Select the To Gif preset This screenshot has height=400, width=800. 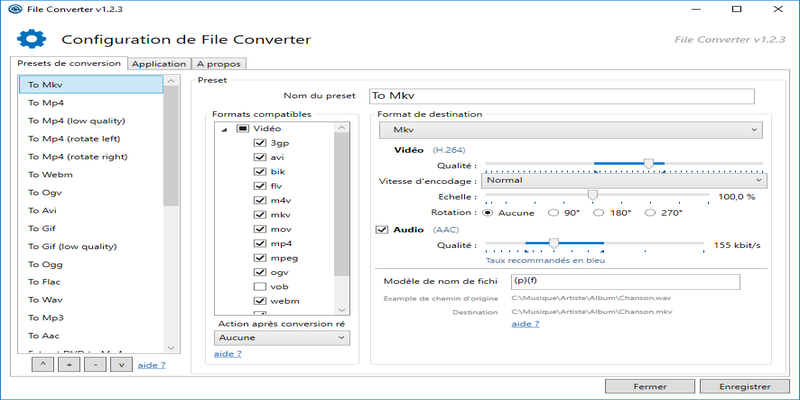click(91, 228)
